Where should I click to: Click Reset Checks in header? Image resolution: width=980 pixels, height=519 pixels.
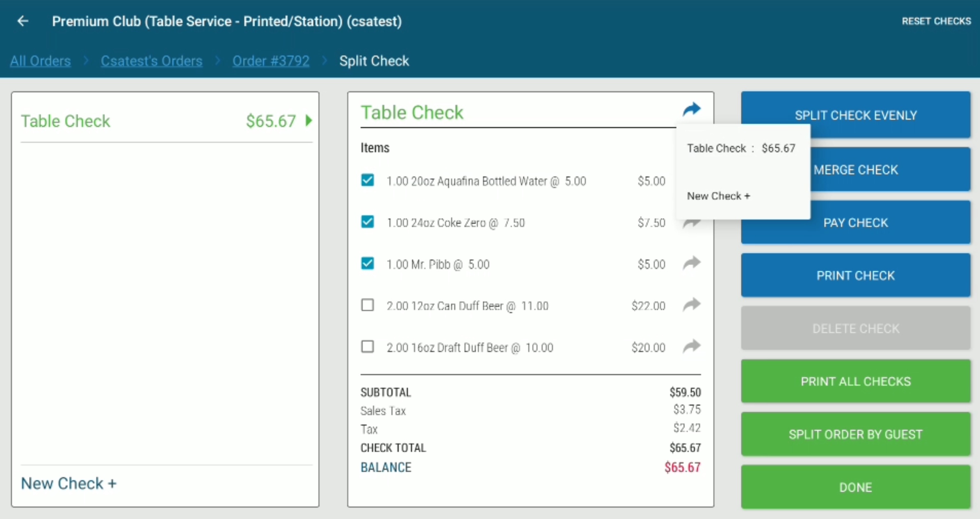coord(936,21)
